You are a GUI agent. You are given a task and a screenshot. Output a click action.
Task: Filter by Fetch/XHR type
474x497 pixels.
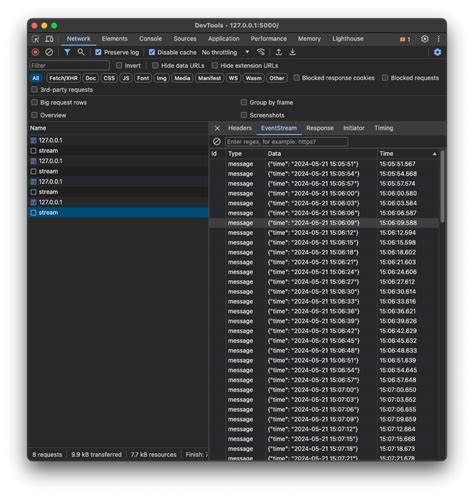[63, 78]
